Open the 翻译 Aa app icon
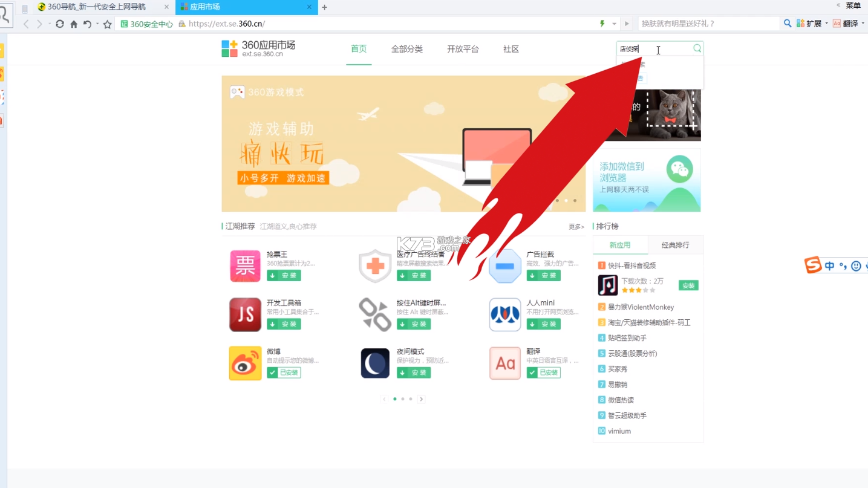Image resolution: width=868 pixels, height=488 pixels. tap(505, 363)
